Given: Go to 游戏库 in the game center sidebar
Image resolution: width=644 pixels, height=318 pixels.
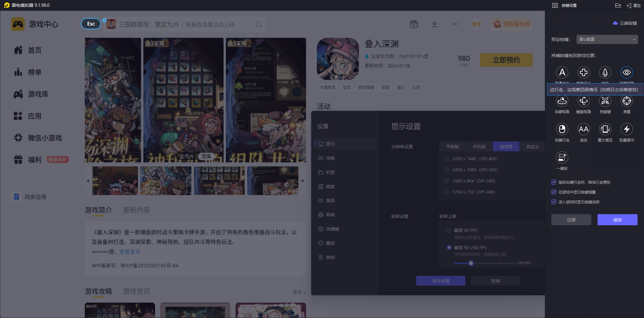Looking at the screenshot, I should tap(31, 94).
